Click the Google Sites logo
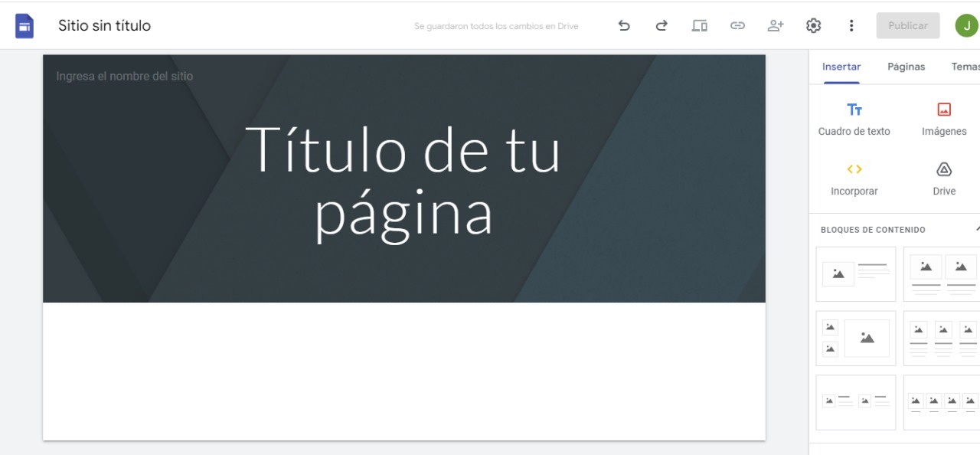Screen dimensions: 980x455 tap(24, 25)
